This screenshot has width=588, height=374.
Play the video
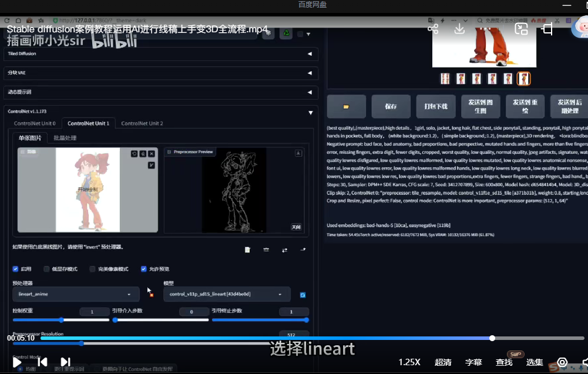coord(16,362)
